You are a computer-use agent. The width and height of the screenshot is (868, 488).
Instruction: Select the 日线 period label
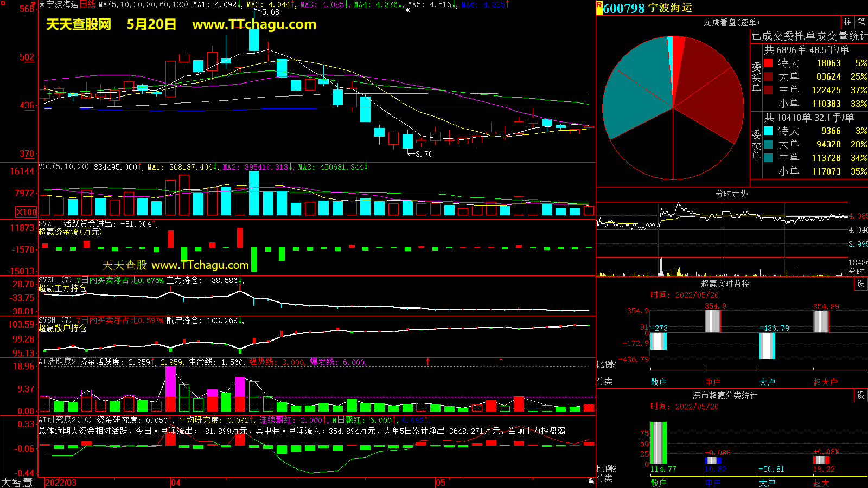87,4
